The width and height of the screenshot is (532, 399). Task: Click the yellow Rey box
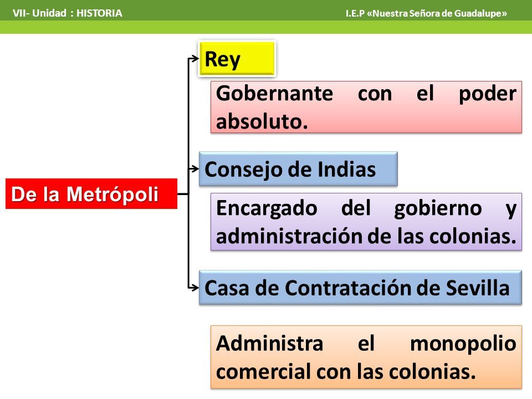click(237, 59)
